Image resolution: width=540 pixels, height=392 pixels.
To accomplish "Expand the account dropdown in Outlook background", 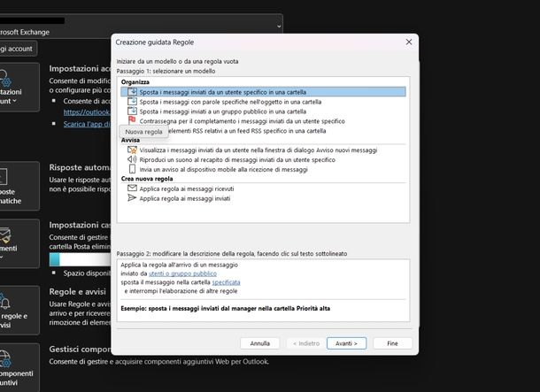I will 279,27.
